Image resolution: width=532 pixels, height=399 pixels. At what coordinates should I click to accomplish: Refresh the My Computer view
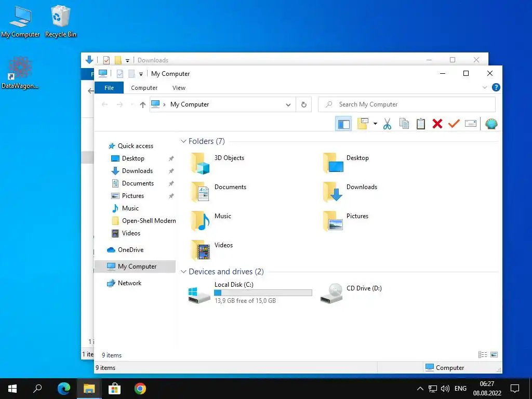pos(303,105)
